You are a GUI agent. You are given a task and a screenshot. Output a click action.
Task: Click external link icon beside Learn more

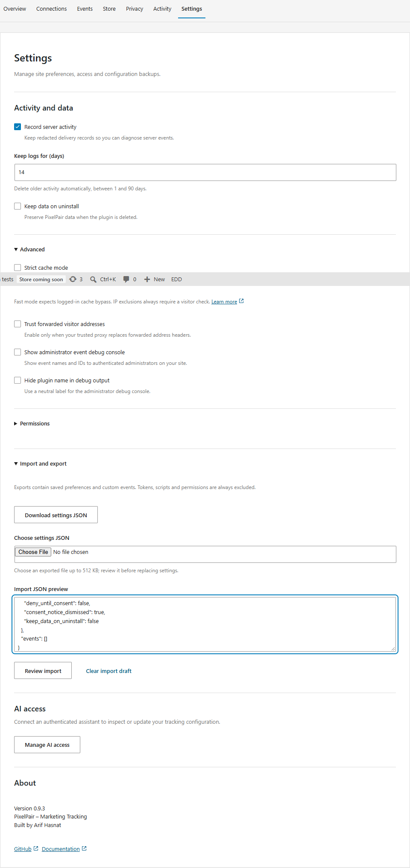coord(241,301)
